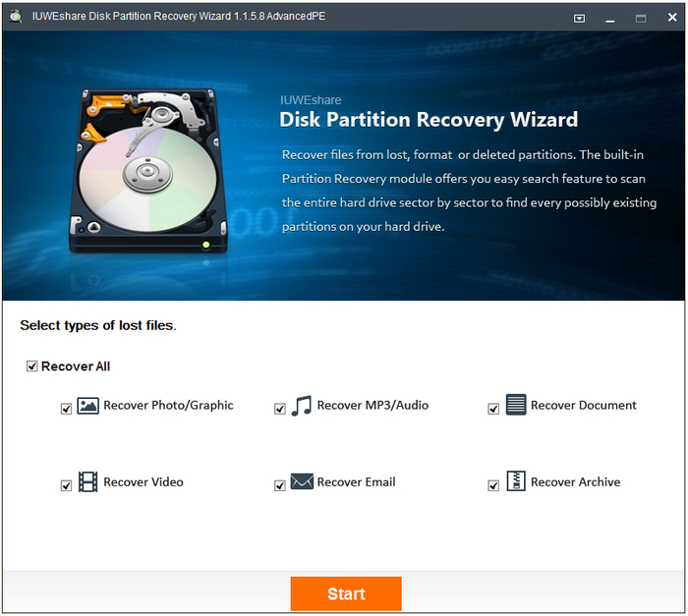Viewport: 688px width, 616px height.
Task: Toggle the Recover All checkbox
Action: [x=32, y=367]
